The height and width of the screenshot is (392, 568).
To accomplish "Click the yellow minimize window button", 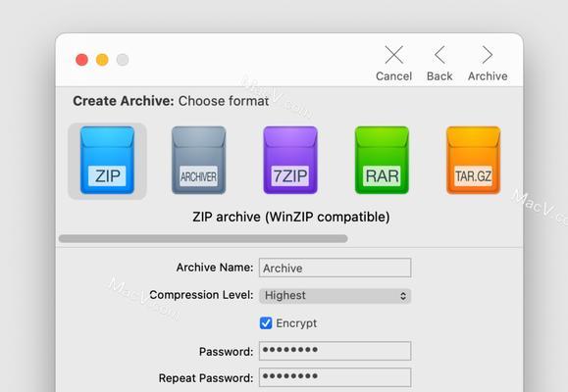I will coord(102,60).
